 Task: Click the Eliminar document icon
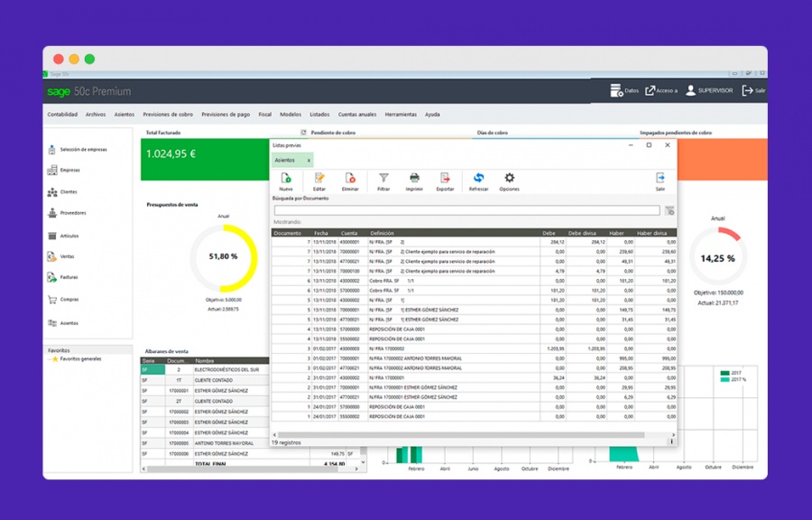[x=350, y=178]
